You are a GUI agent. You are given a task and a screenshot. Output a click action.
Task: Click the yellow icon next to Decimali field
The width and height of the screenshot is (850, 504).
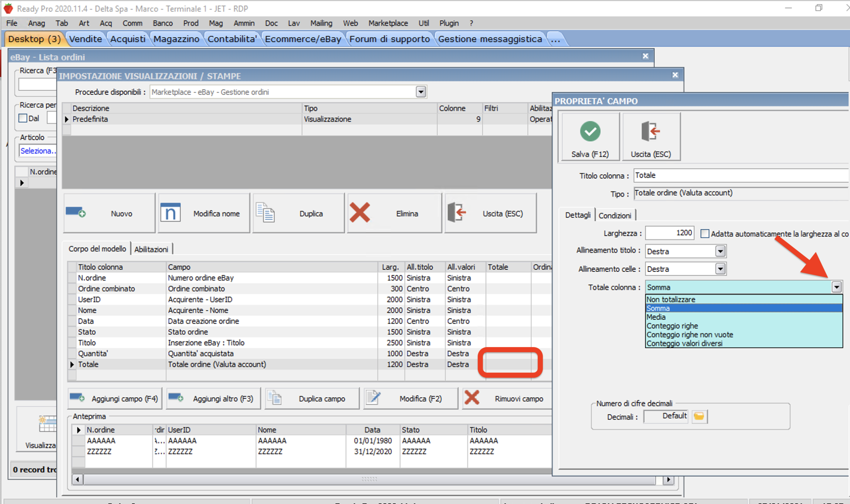(699, 416)
